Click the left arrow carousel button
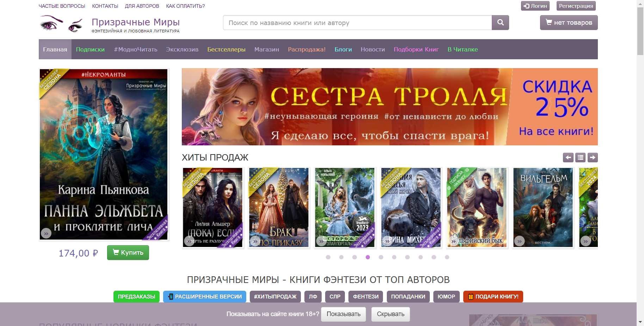Image resolution: width=644 pixels, height=326 pixels. pos(568,157)
